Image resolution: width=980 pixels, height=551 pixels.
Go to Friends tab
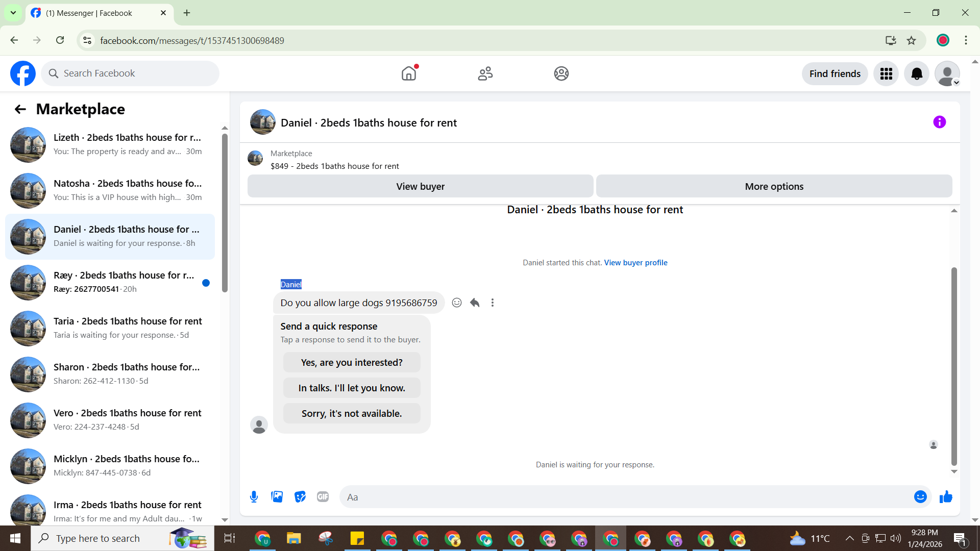tap(485, 74)
